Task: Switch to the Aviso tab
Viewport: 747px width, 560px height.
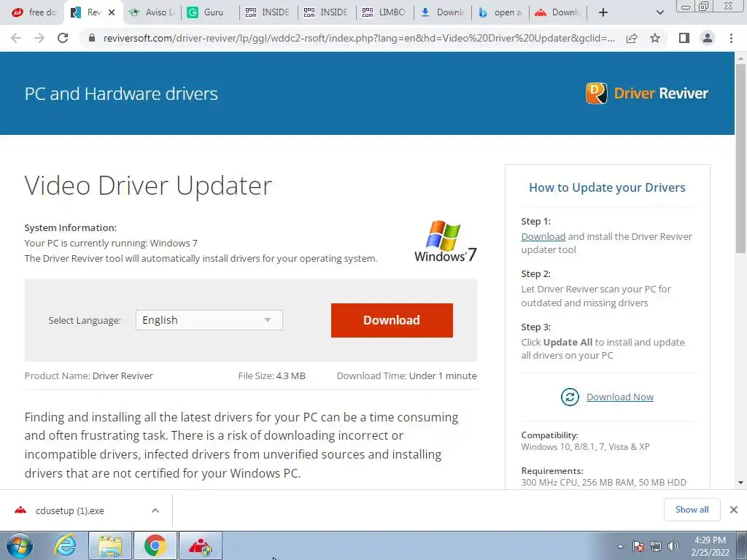Action: pyautogui.click(x=152, y=12)
